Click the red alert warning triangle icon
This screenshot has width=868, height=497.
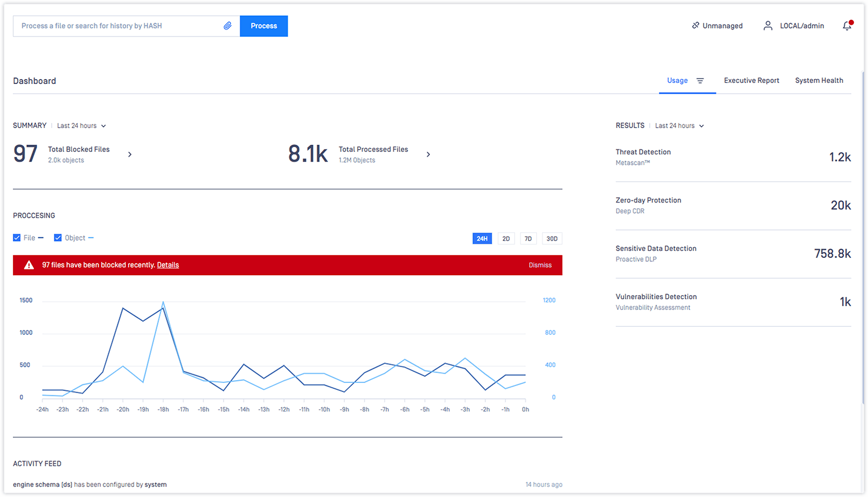click(29, 265)
